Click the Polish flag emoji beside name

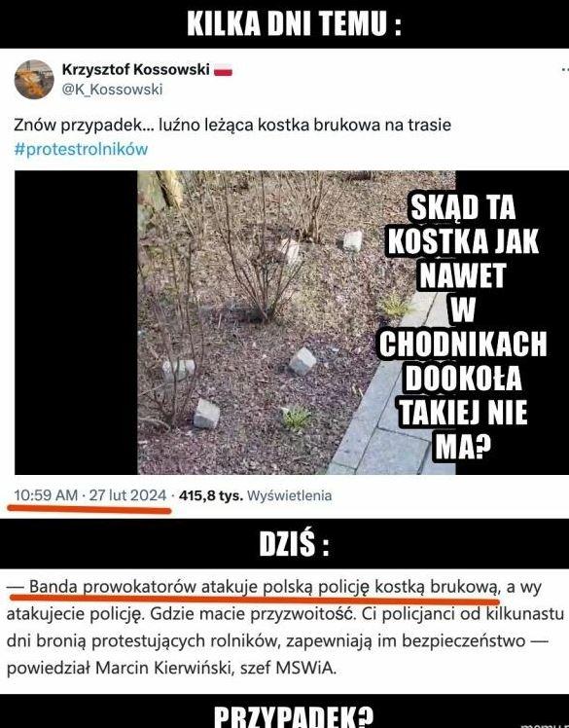pos(224,70)
